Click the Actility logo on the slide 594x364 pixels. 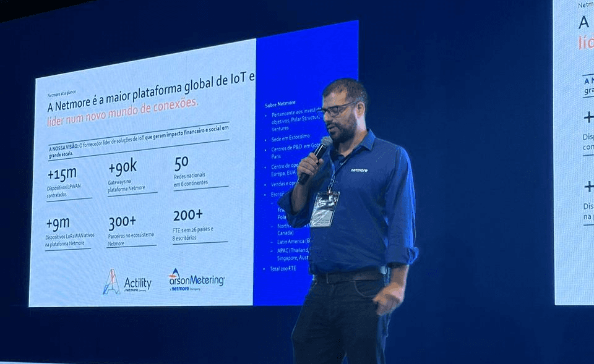pyautogui.click(x=127, y=282)
